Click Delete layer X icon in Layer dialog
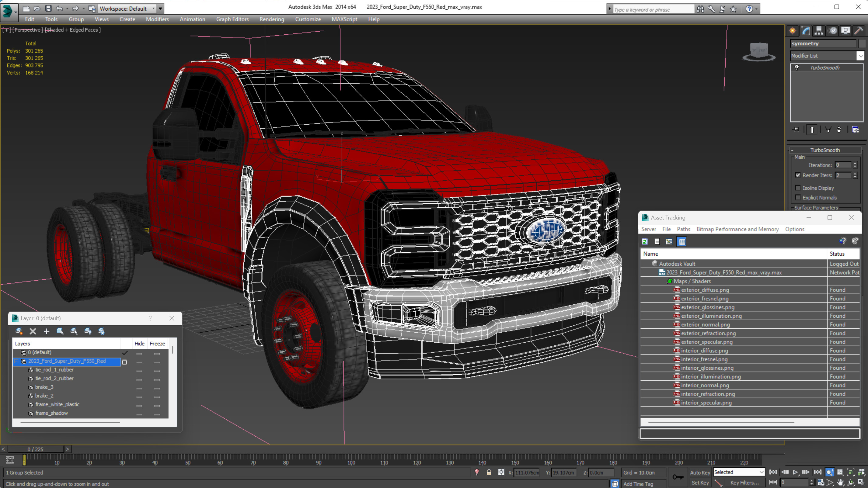The width and height of the screenshot is (868, 488). tap(33, 331)
